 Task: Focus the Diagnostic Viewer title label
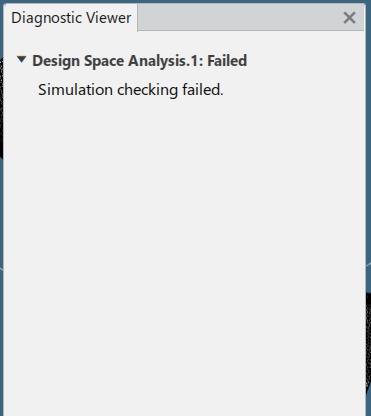pyautogui.click(x=71, y=18)
